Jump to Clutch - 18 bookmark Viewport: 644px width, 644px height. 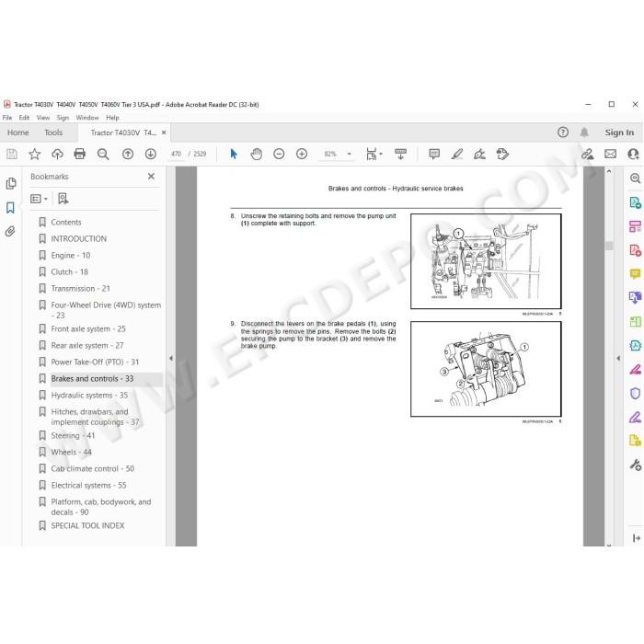[69, 272]
